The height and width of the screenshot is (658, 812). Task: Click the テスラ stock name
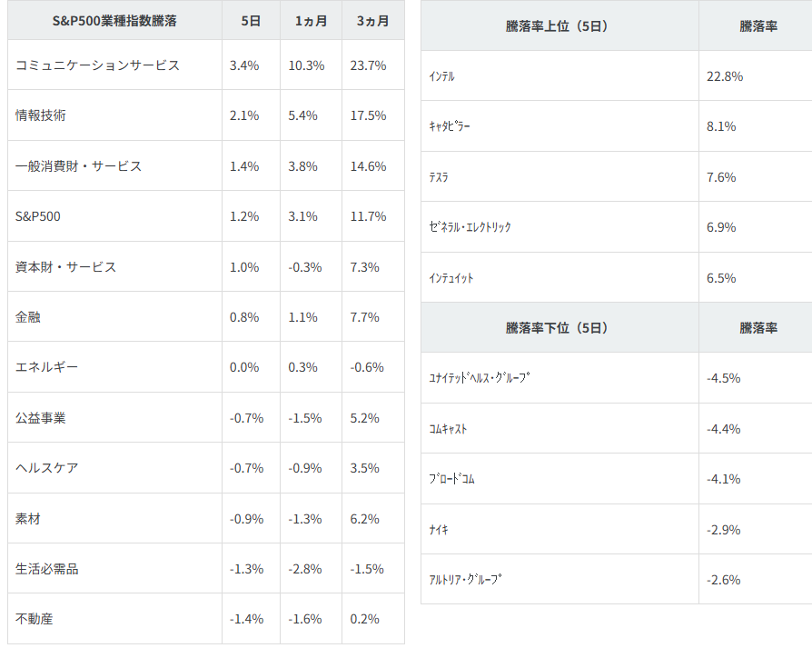coord(439,177)
